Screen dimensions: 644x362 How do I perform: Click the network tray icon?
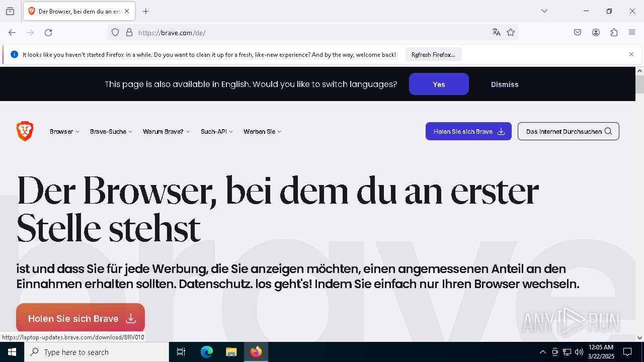coord(567,352)
